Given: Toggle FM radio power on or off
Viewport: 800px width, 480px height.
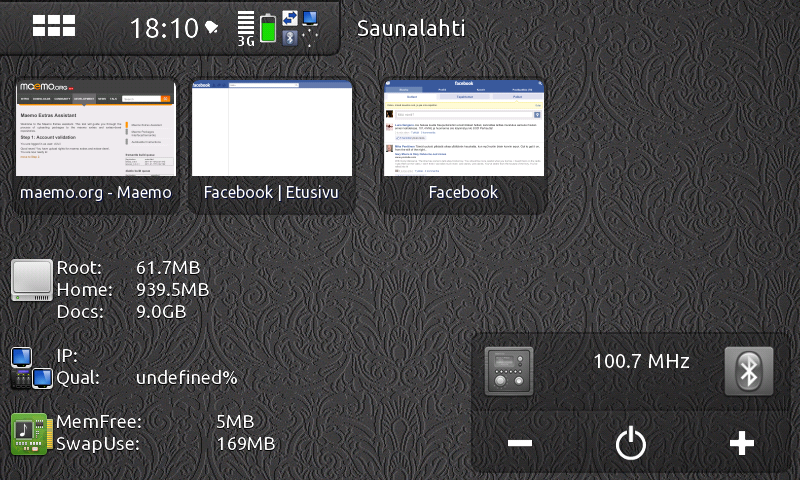Looking at the screenshot, I should [x=630, y=443].
